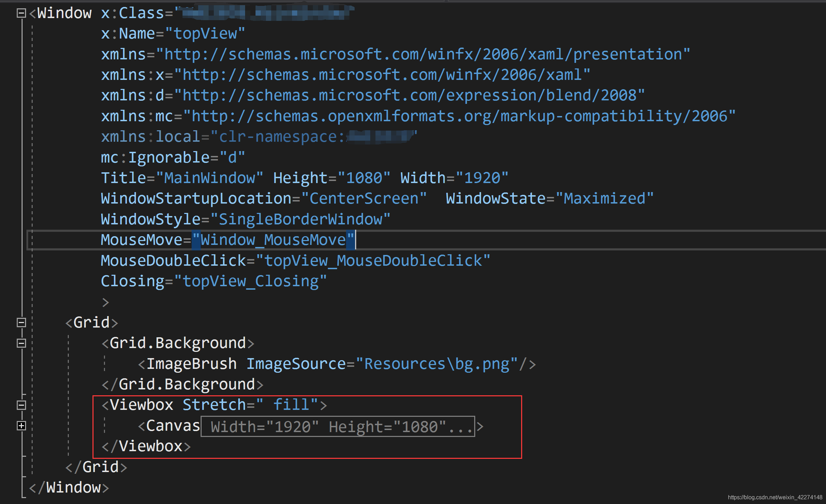The width and height of the screenshot is (826, 504).
Task: Click the topView_Closing handler value
Action: click(x=250, y=281)
